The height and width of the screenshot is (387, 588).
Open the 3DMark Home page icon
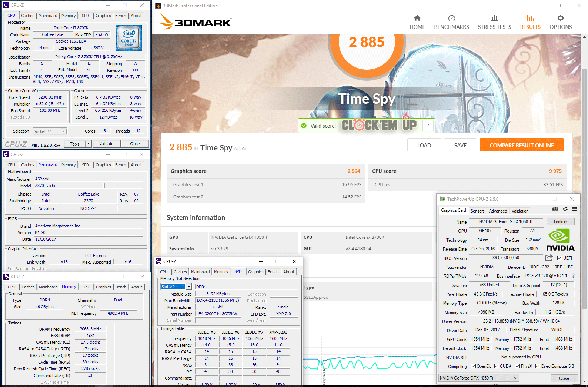417,18
